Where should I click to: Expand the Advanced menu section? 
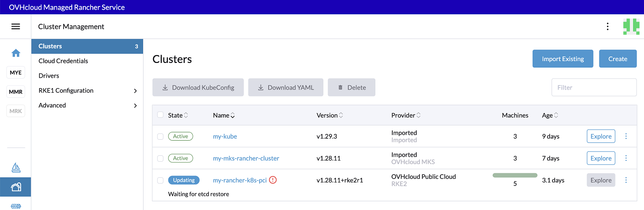87,105
